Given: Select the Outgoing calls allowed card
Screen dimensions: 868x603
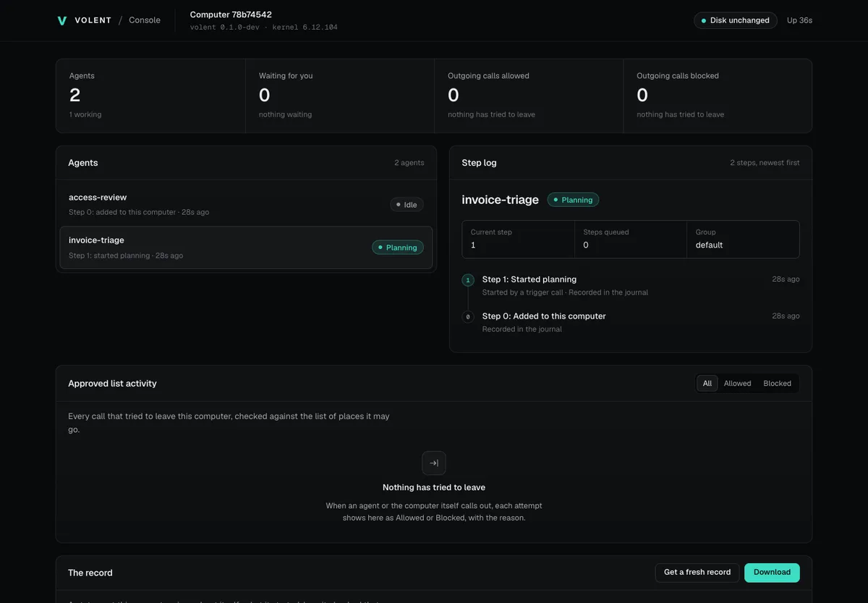Looking at the screenshot, I should coord(529,96).
